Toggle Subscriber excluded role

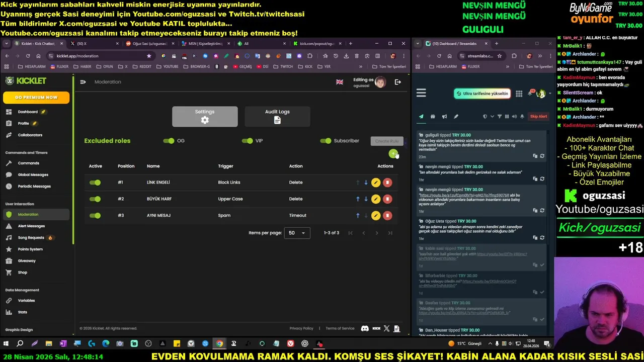point(326,141)
